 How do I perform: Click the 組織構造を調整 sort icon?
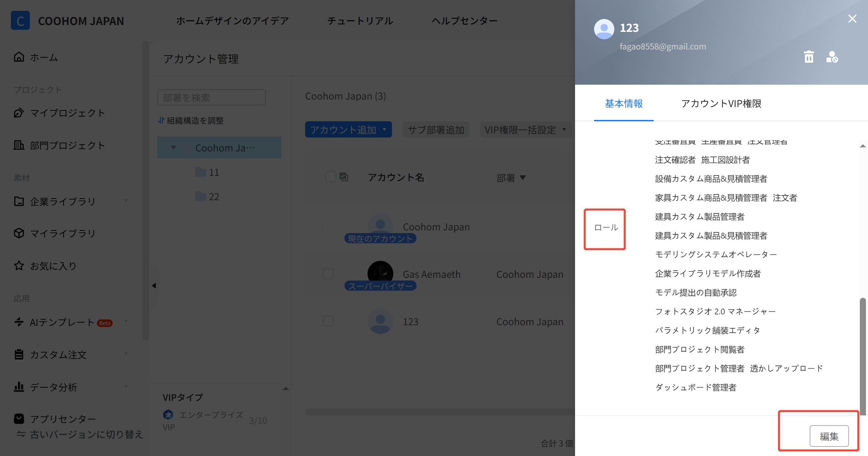161,120
